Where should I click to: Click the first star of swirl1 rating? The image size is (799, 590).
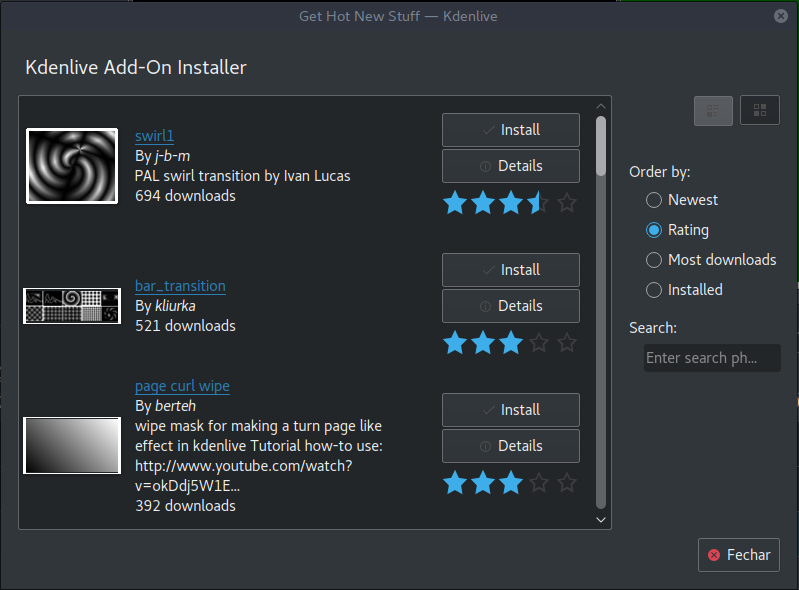(455, 203)
